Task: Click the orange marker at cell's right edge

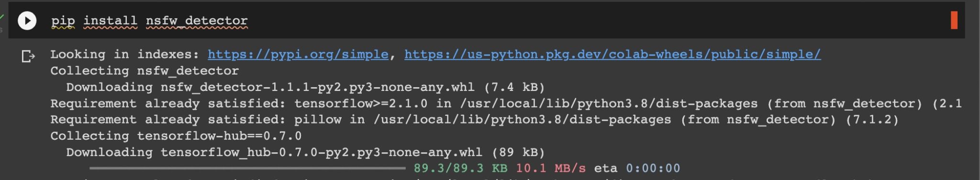Action: click(x=954, y=20)
